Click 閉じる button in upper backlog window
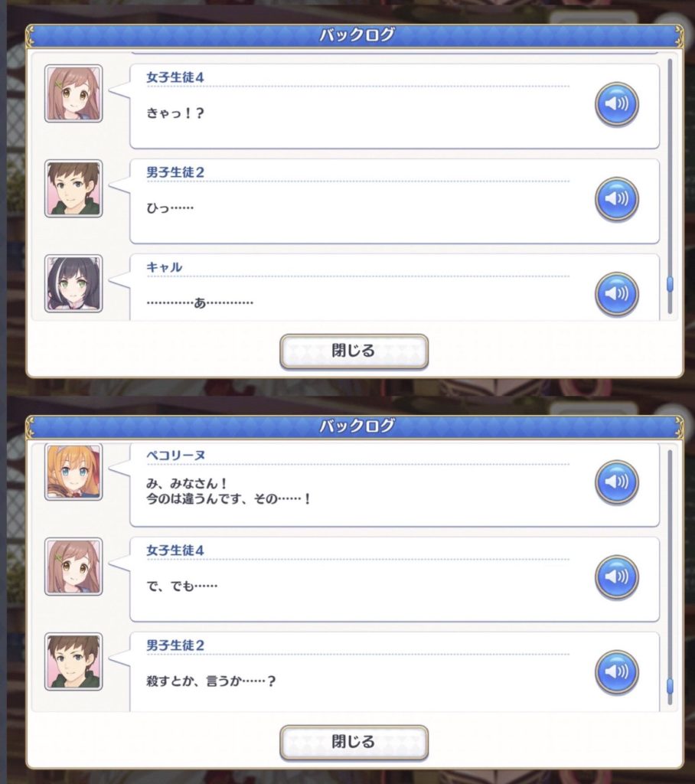This screenshot has height=784, width=695. click(354, 351)
